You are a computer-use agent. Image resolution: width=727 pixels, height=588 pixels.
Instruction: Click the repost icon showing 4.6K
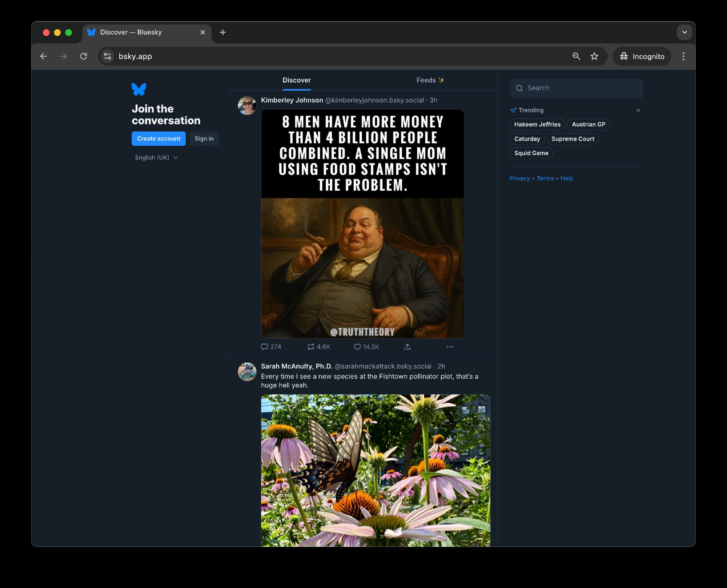click(x=311, y=347)
